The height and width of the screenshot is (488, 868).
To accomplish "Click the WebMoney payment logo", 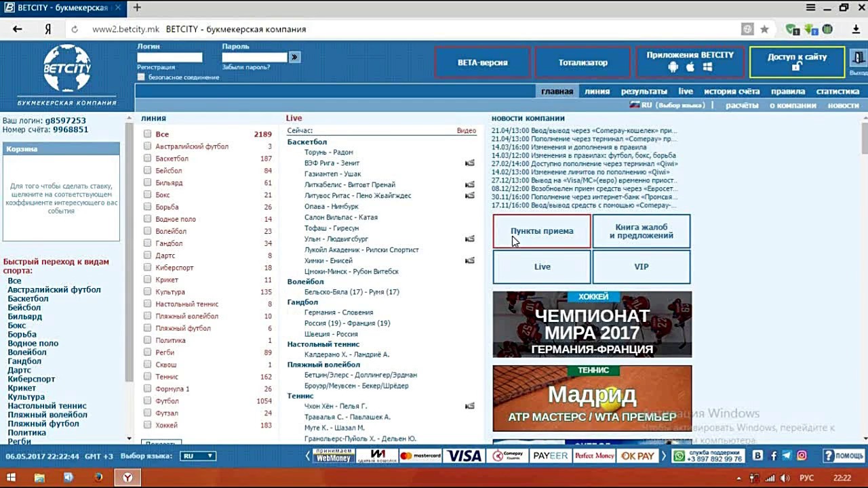I will point(333,456).
